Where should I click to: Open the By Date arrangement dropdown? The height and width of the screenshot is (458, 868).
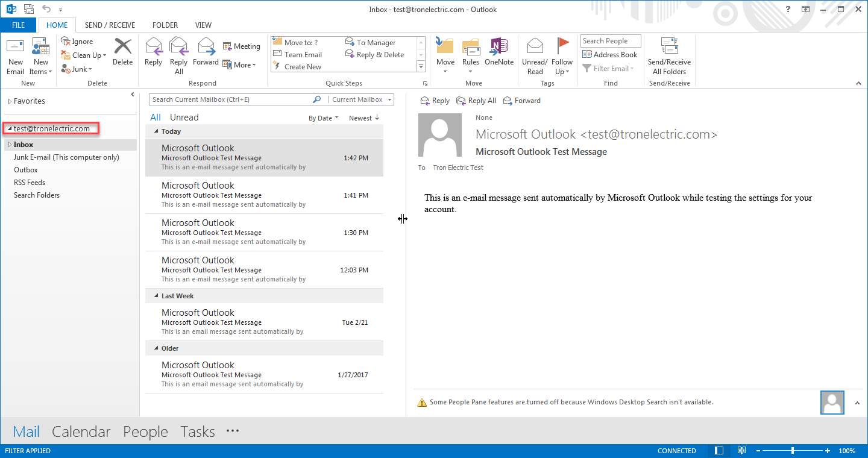coord(323,118)
